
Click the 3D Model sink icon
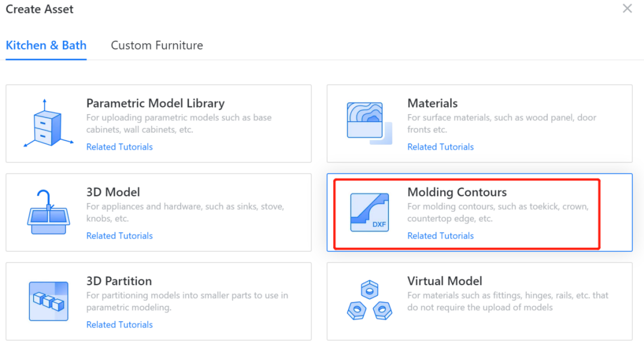click(48, 212)
